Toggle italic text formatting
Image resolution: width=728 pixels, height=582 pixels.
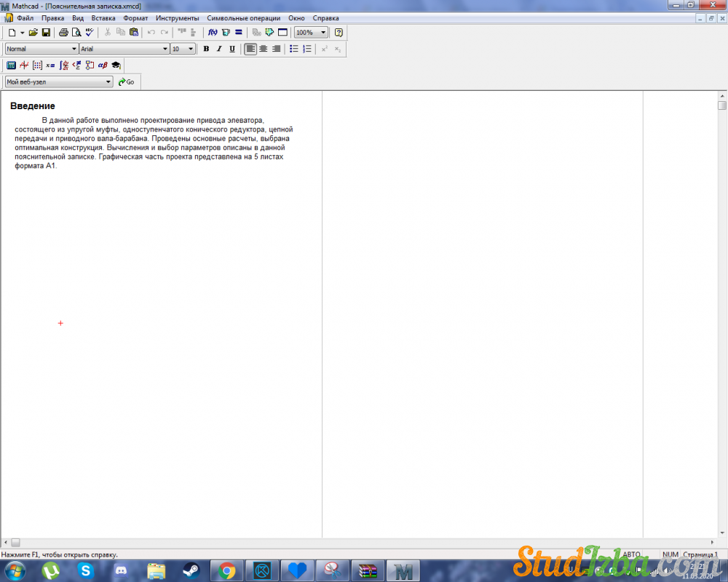tap(219, 49)
